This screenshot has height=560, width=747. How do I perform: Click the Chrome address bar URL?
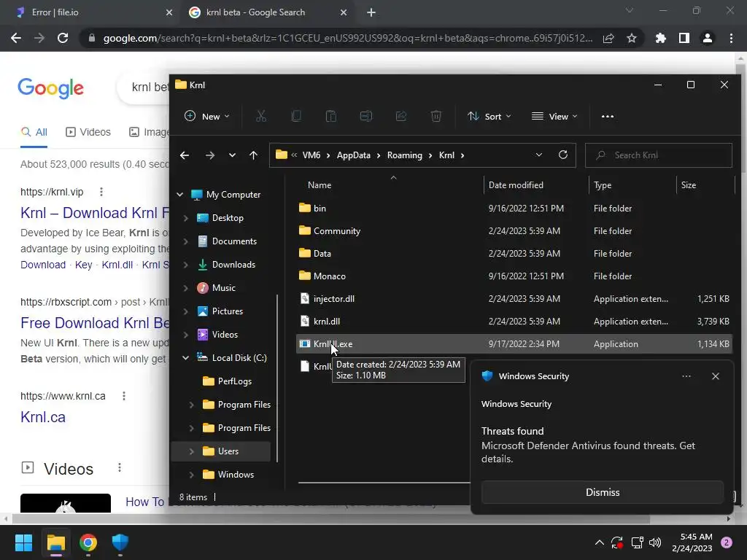click(x=348, y=38)
